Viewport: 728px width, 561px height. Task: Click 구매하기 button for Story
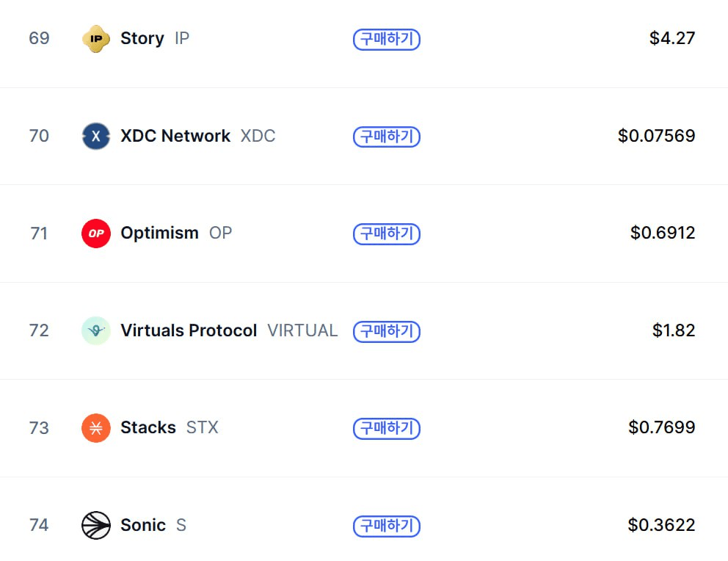[x=387, y=39]
